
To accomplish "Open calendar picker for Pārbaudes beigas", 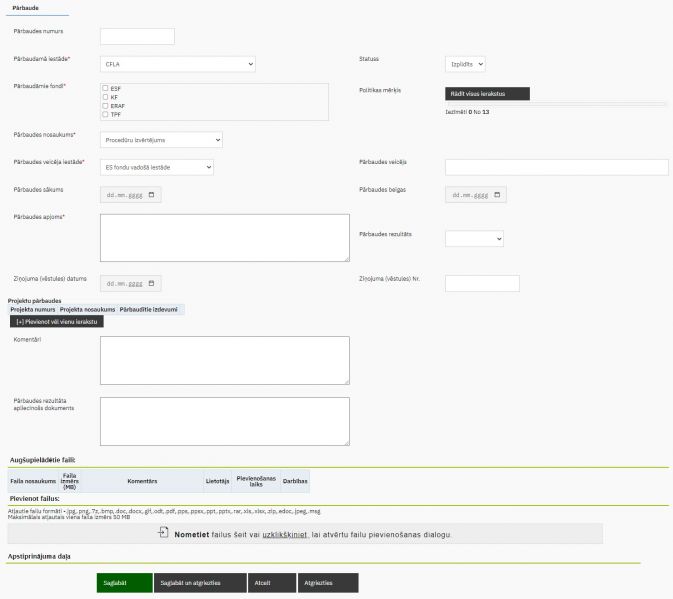I will coord(497,195).
